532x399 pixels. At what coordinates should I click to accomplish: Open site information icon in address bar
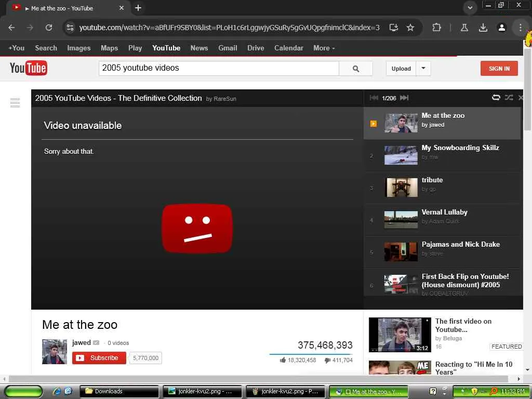pos(70,28)
